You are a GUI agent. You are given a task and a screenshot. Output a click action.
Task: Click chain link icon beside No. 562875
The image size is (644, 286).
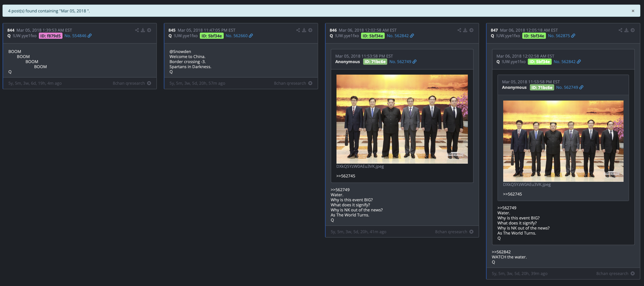573,36
